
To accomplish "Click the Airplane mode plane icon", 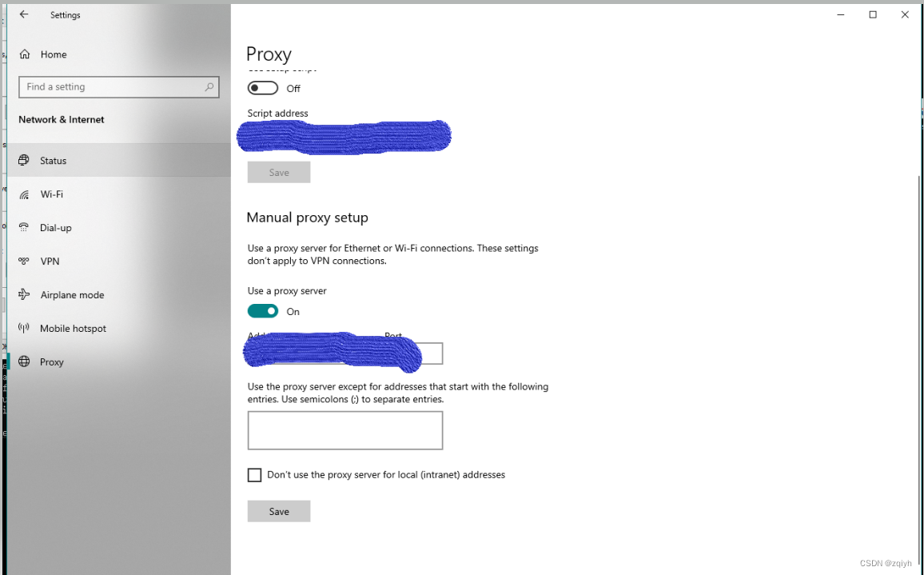I will point(23,294).
